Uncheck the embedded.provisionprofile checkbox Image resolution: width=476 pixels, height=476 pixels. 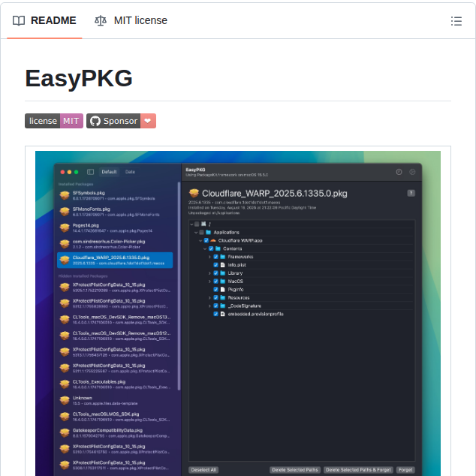tap(215, 314)
